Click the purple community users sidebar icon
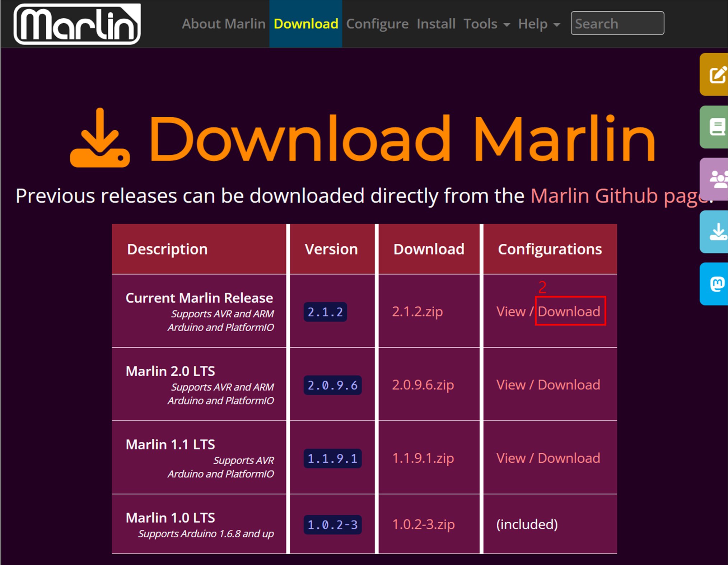Screen dimensions: 728x565 pos(714,179)
